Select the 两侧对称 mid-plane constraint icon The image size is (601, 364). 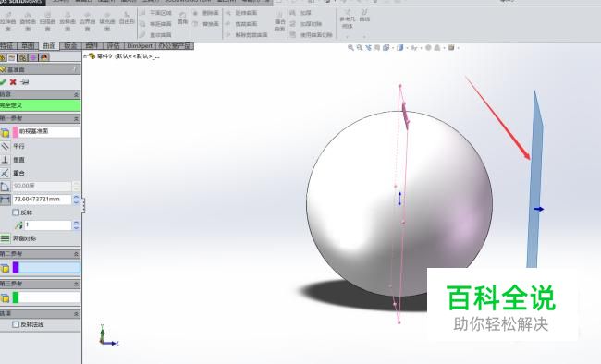click(x=5, y=238)
